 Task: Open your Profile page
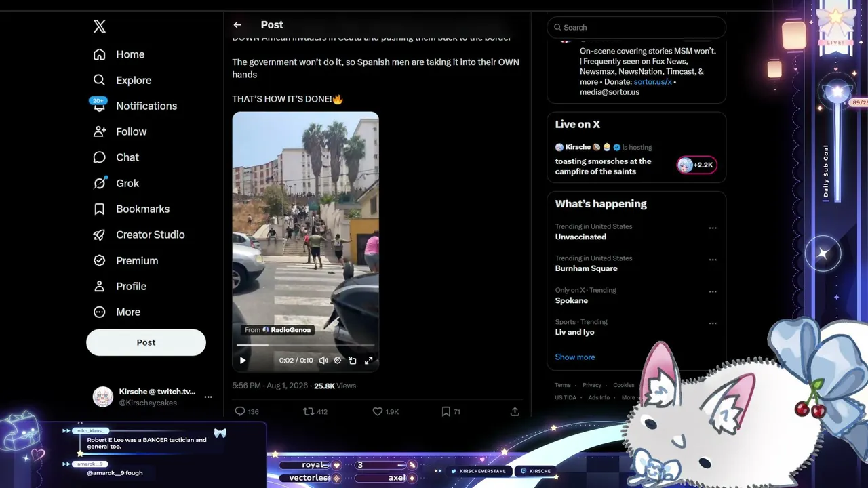click(120, 286)
